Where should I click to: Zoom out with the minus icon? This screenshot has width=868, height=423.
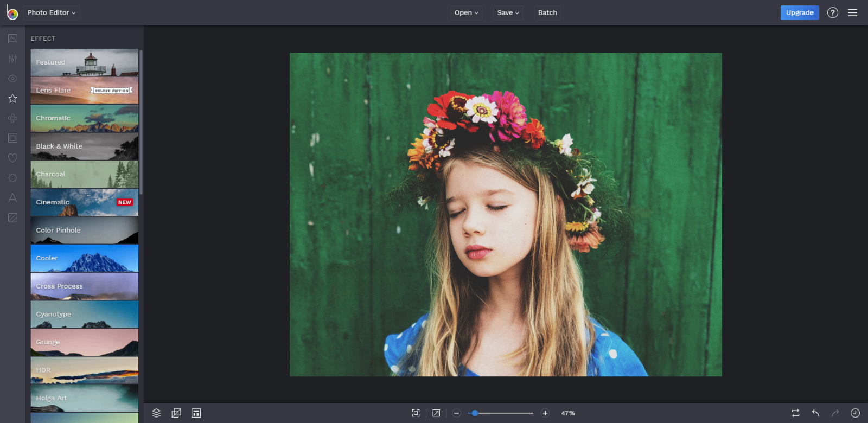tap(457, 413)
